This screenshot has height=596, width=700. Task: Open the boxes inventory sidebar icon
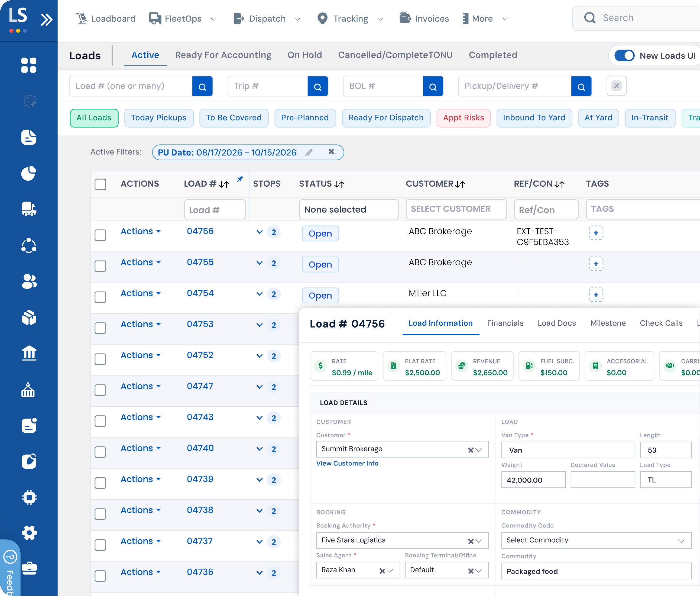pos(29,317)
